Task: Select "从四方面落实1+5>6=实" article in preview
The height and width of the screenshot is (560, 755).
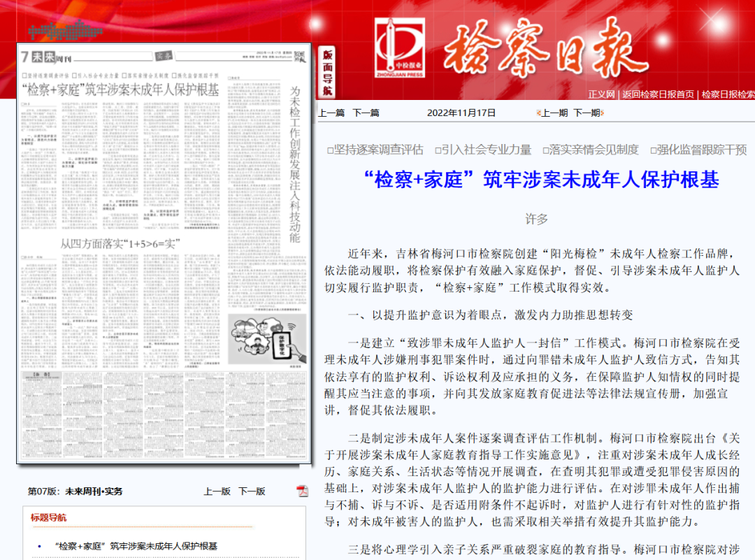Action: [x=117, y=243]
